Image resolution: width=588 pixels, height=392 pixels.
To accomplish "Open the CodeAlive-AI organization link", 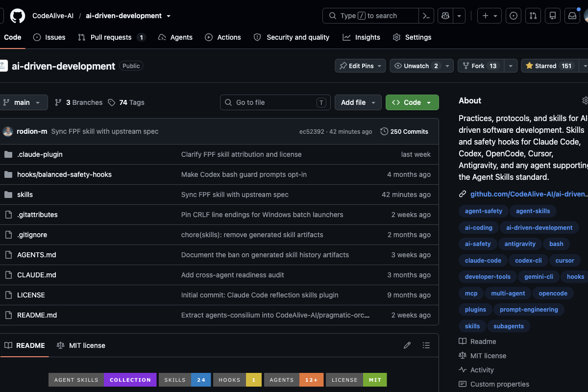I will (x=53, y=16).
